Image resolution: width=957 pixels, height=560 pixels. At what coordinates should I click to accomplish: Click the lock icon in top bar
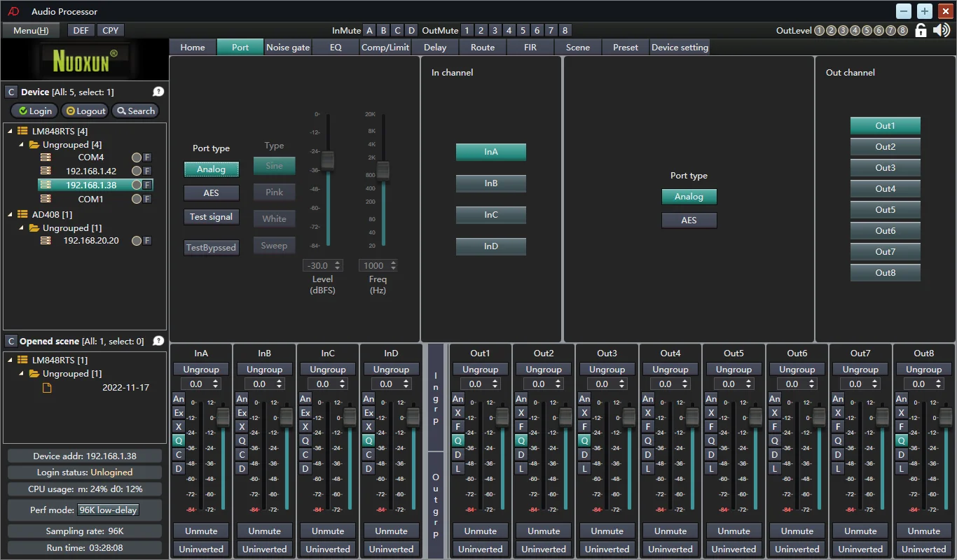[921, 30]
